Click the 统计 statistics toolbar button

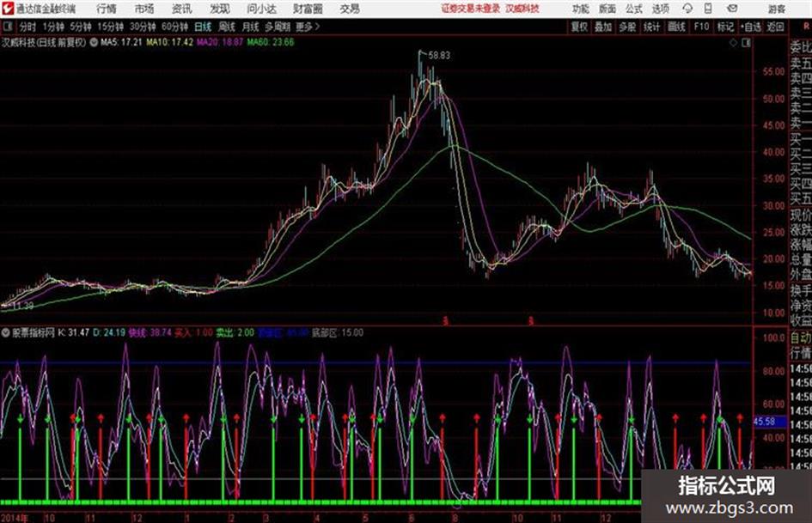[x=651, y=27]
